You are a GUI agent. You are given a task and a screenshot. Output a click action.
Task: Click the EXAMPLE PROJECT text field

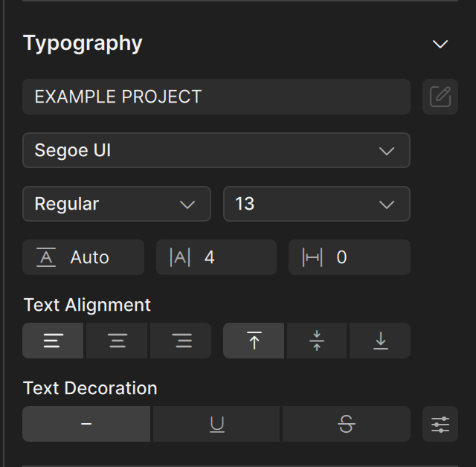(x=216, y=97)
